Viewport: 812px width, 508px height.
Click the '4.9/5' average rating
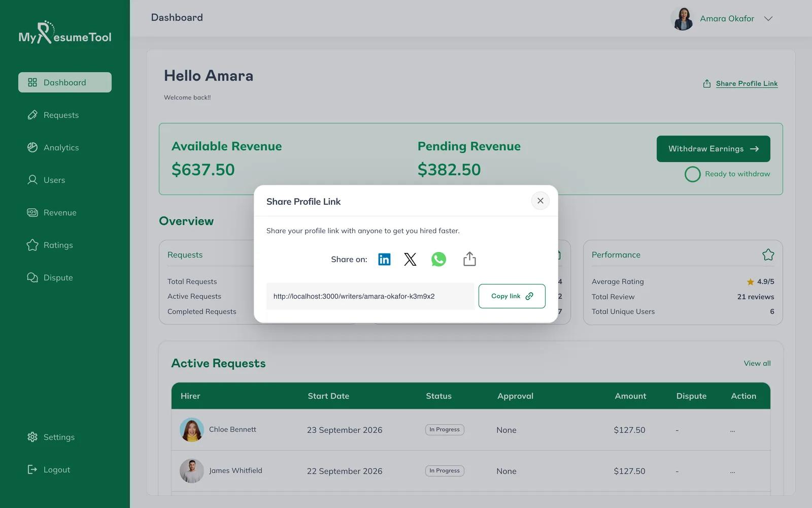coord(765,281)
